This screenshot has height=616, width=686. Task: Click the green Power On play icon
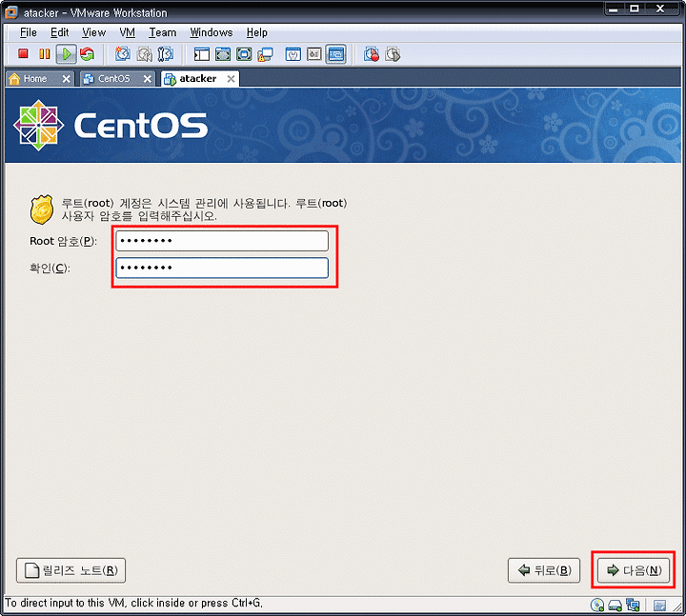(66, 54)
